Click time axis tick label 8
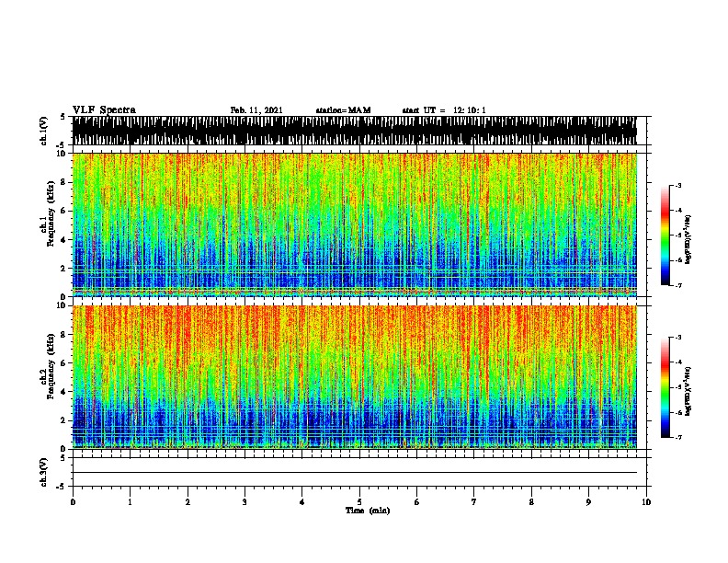Image resolution: width=728 pixels, height=563 pixels. pyautogui.click(x=531, y=502)
